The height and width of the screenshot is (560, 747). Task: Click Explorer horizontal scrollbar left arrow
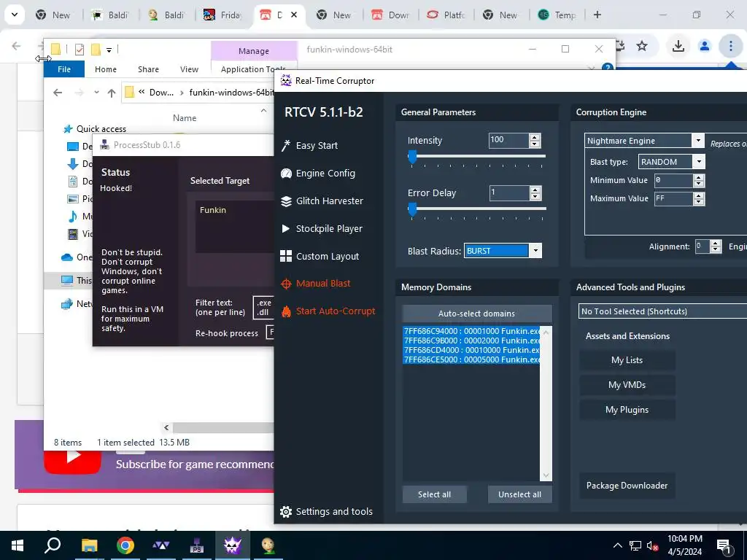pyautogui.click(x=166, y=427)
